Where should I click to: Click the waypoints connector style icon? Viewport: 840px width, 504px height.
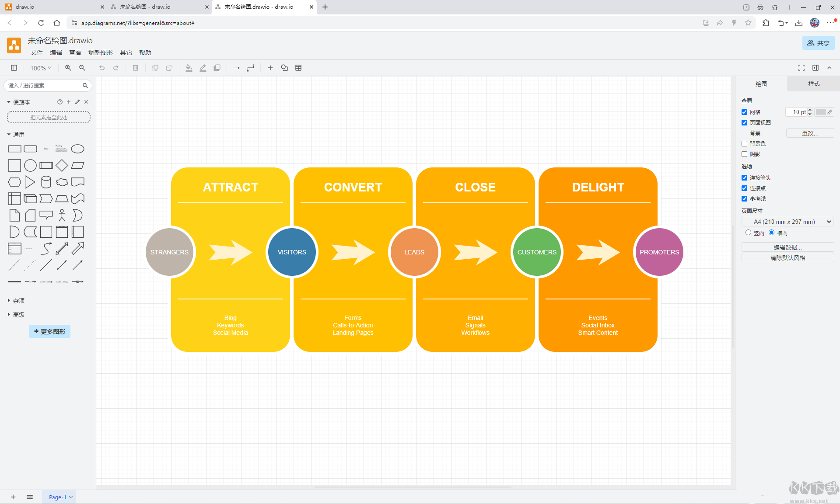(251, 68)
